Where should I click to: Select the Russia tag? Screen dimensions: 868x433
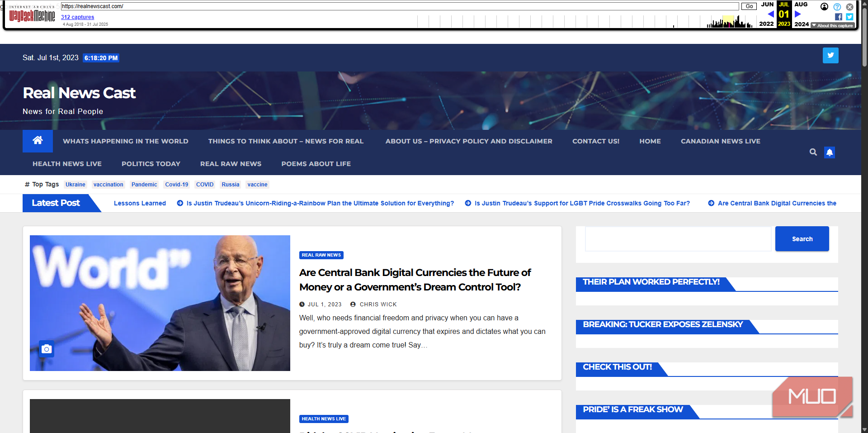231,185
